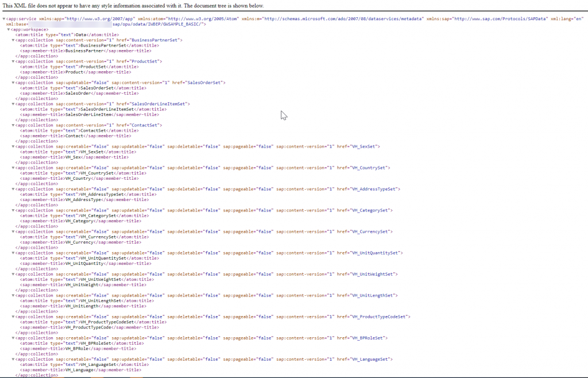This screenshot has width=588, height=378.
Task: Click the member-title 'VH_BPRole' line
Action: [x=78, y=349]
